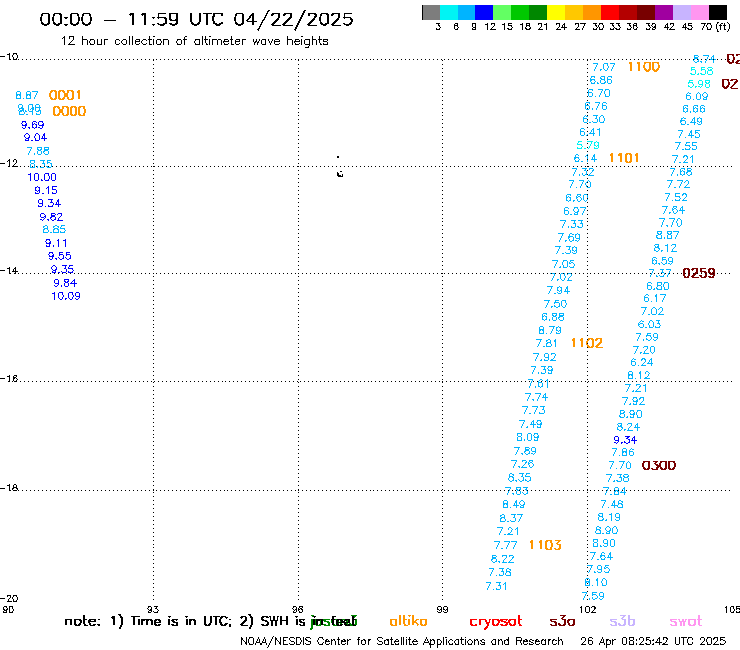Click the '26 Apr 08:25:42 UTC 2025' timestamp
This screenshot has height=650, width=740.
tap(653, 641)
